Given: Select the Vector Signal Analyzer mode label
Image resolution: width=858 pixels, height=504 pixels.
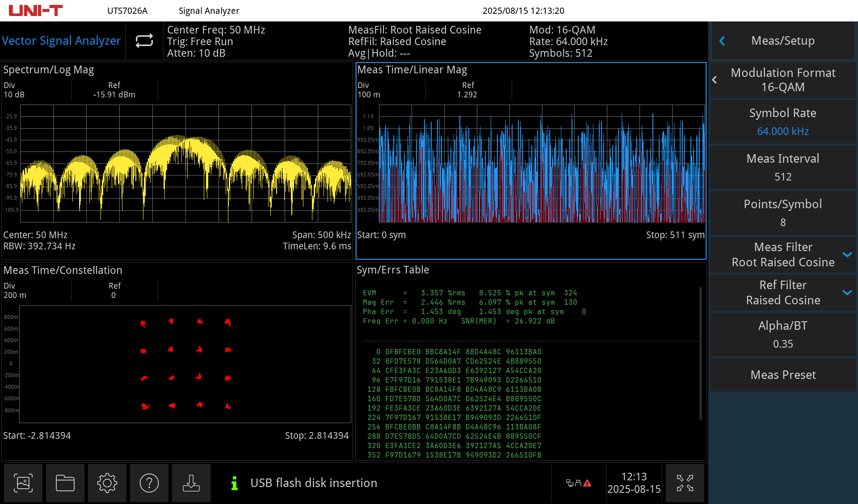Looking at the screenshot, I should point(61,41).
